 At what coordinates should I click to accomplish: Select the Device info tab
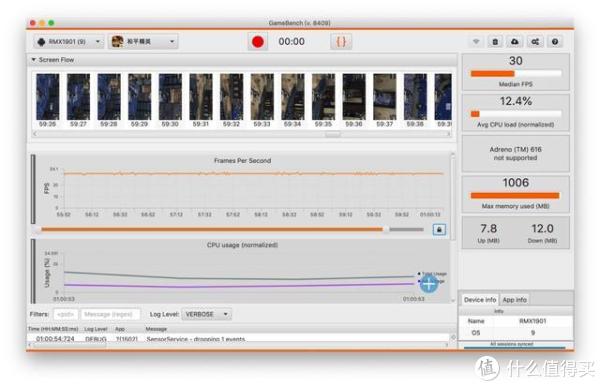click(x=480, y=300)
